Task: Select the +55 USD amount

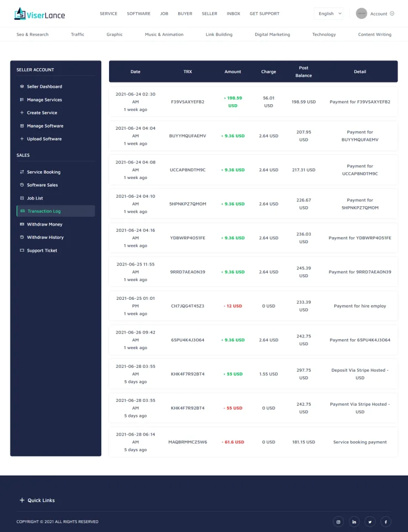Action: click(x=233, y=374)
